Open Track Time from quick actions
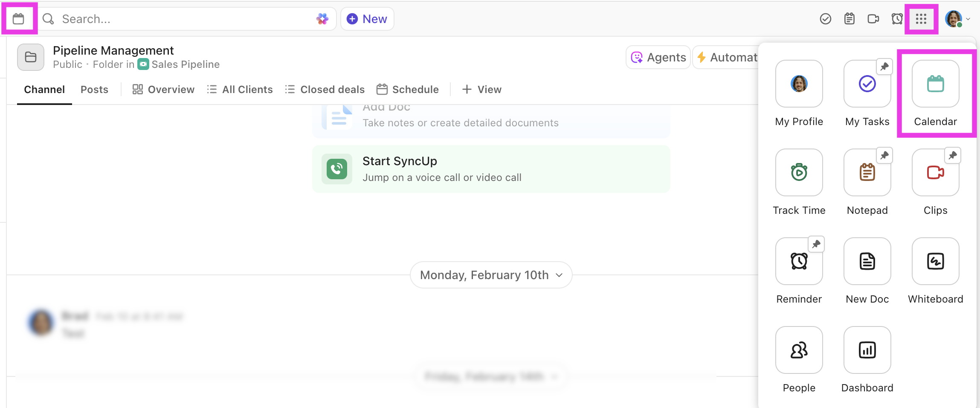Image resolution: width=980 pixels, height=408 pixels. pyautogui.click(x=799, y=173)
